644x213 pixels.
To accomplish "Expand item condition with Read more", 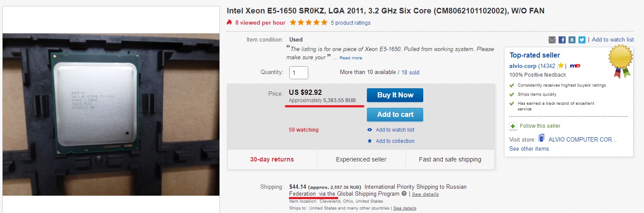I will 351,58.
